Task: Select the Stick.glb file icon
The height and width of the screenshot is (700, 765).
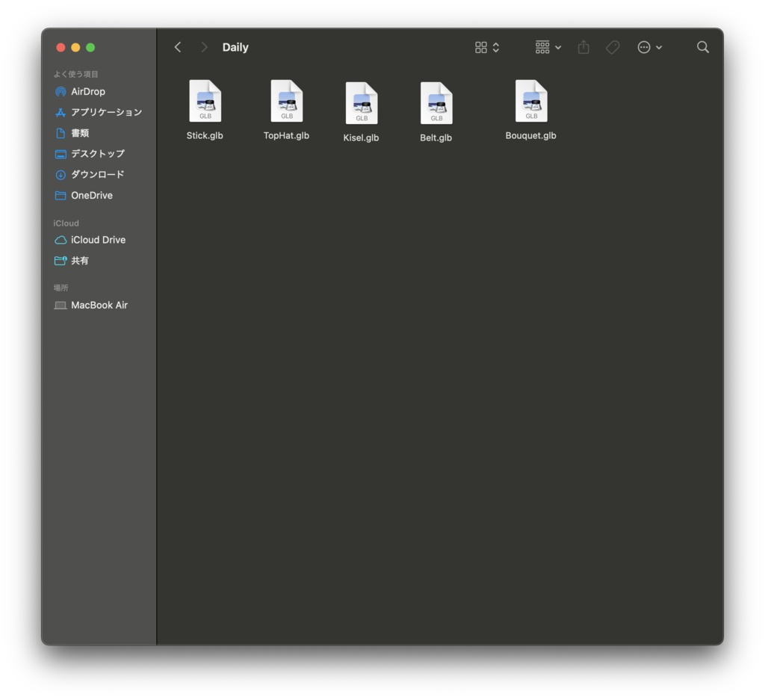Action: coord(205,101)
